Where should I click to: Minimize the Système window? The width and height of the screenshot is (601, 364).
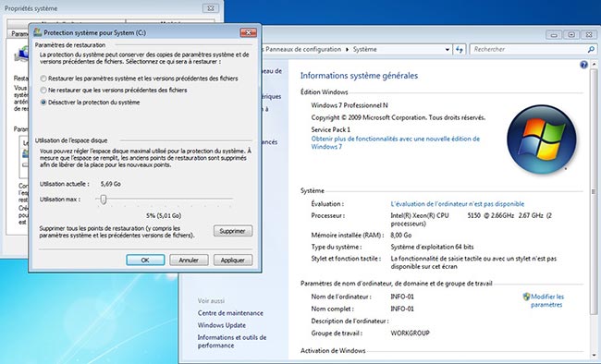(554, 35)
